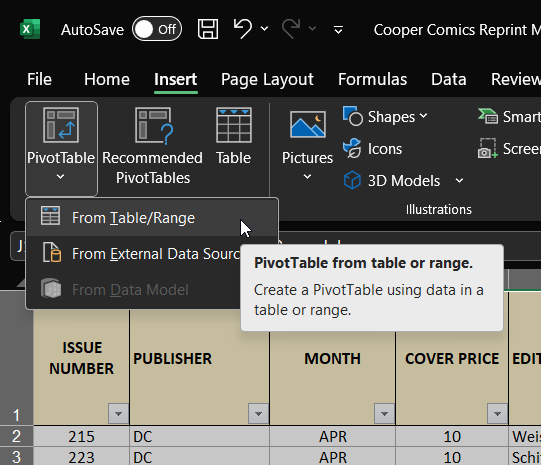Click the Redo arrow icon
Screen dimensions: 541x465
(x=291, y=28)
